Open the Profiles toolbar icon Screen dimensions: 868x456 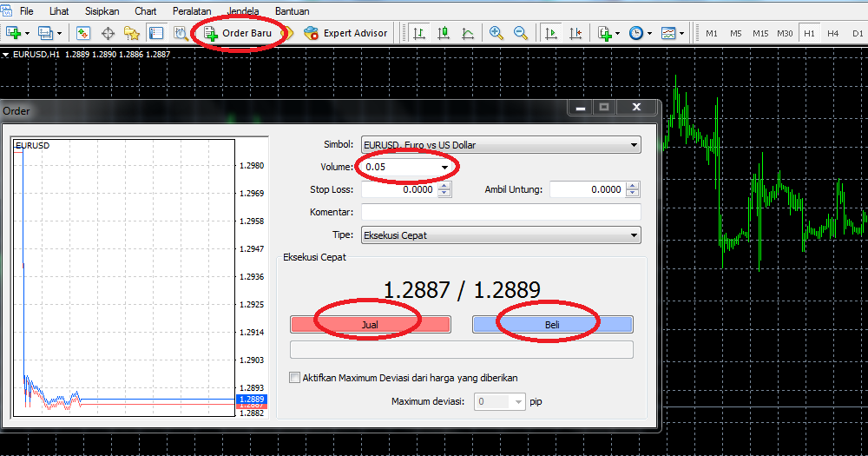click(45, 33)
